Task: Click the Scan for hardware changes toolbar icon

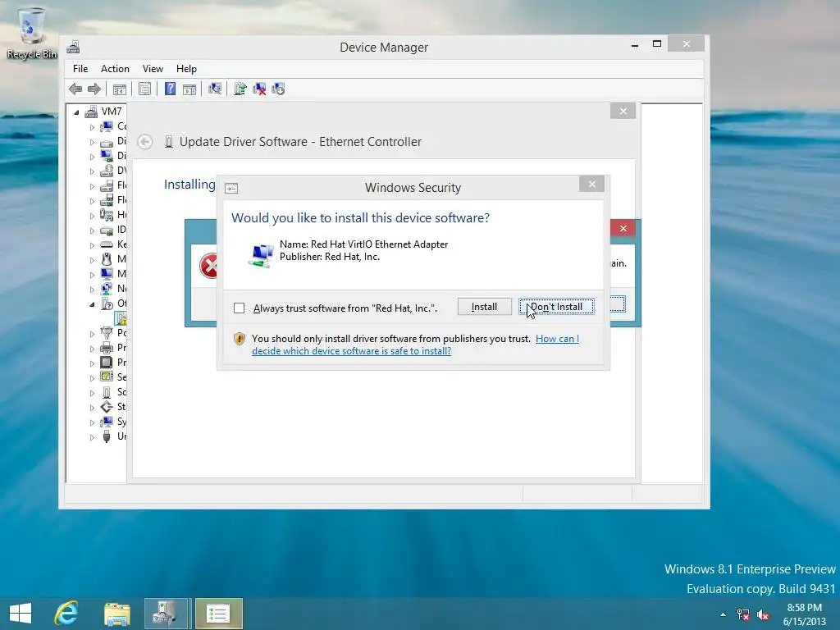Action: pos(215,89)
